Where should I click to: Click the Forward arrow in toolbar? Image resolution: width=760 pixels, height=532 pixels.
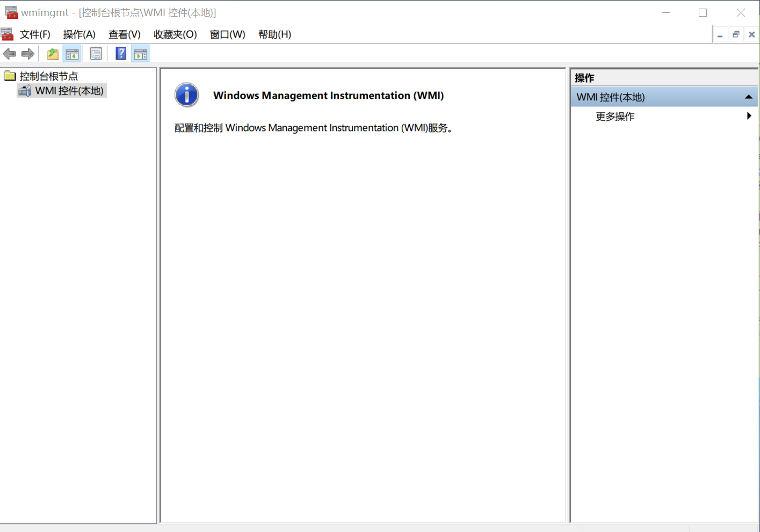click(28, 54)
